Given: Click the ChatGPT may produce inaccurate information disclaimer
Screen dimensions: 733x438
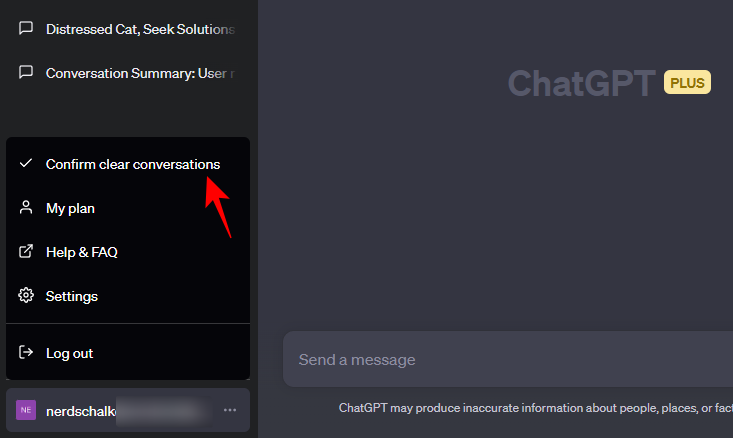Looking at the screenshot, I should point(536,408).
